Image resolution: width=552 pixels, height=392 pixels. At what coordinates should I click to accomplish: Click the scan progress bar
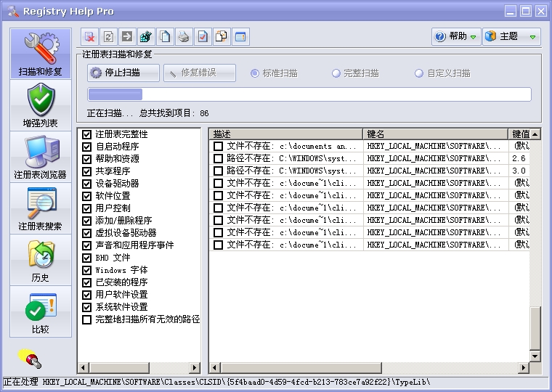point(309,94)
